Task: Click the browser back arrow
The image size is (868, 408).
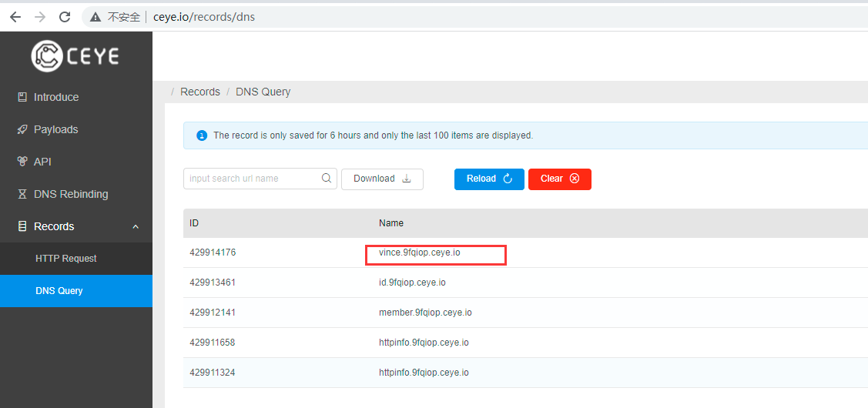Action: coord(15,16)
